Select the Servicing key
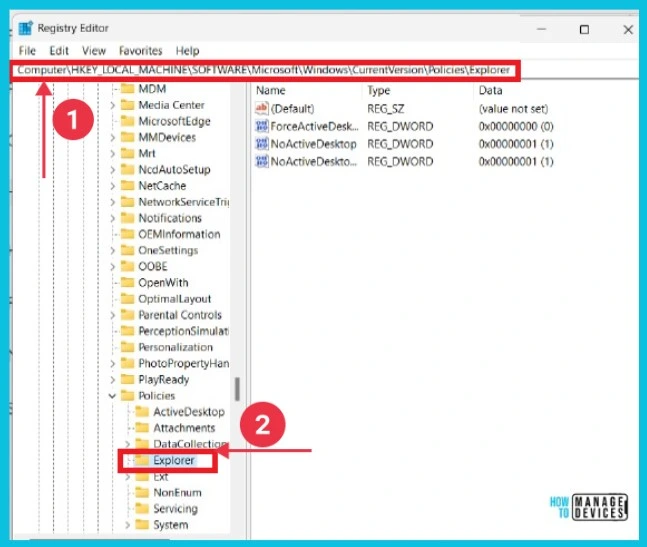647x547 pixels. tap(175, 509)
